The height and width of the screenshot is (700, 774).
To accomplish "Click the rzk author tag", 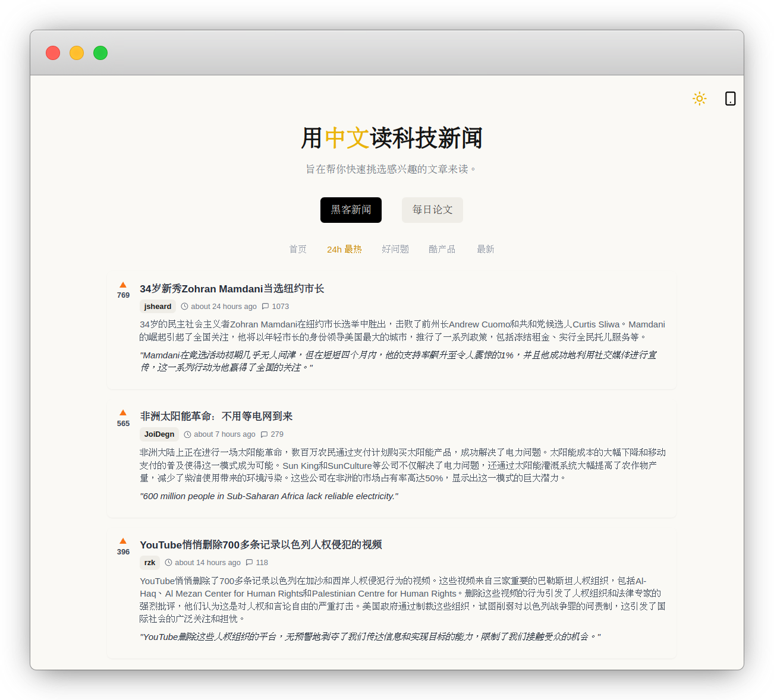I will [150, 563].
